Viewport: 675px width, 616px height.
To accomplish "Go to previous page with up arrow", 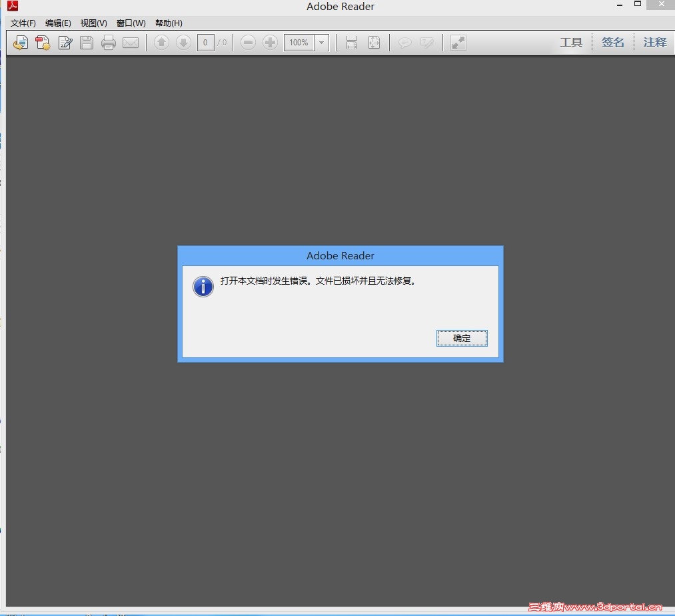I will 161,42.
